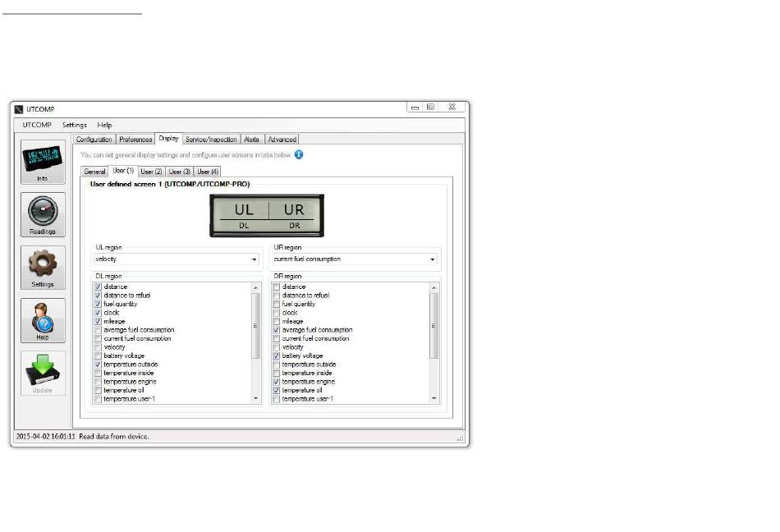Viewport: 780px width, 532px height.
Task: Check temperature engine in DL region
Action: point(98,382)
